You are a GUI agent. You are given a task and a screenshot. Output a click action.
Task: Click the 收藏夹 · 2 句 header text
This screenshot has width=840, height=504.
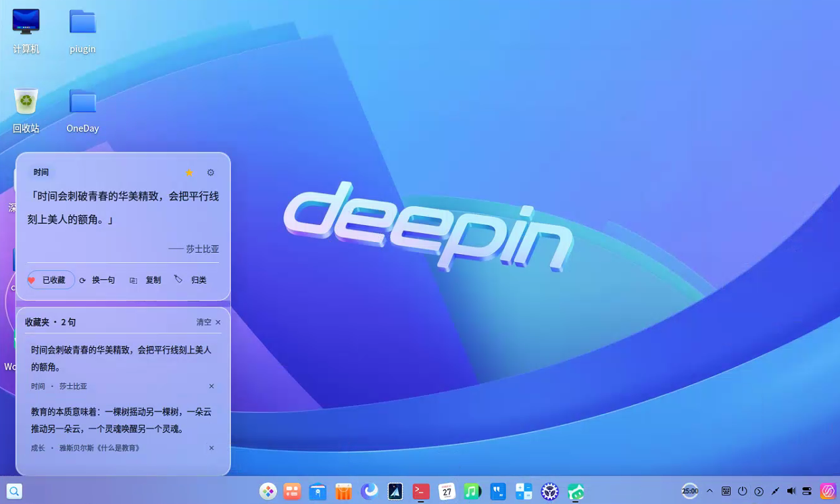(51, 322)
